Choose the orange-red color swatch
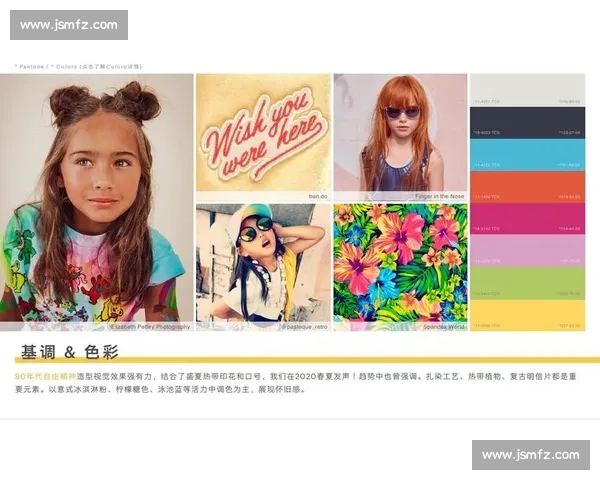This screenshot has height=480, width=600. [x=527, y=187]
